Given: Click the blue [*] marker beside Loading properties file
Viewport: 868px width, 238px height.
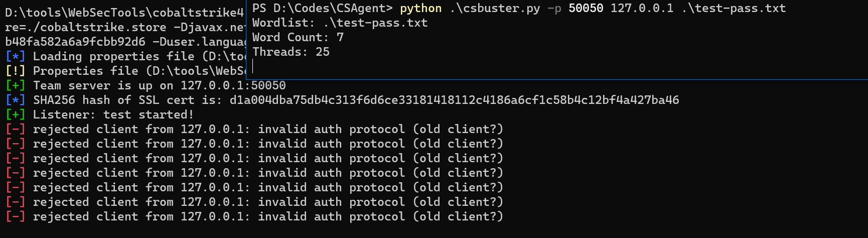Looking at the screenshot, I should [15, 56].
